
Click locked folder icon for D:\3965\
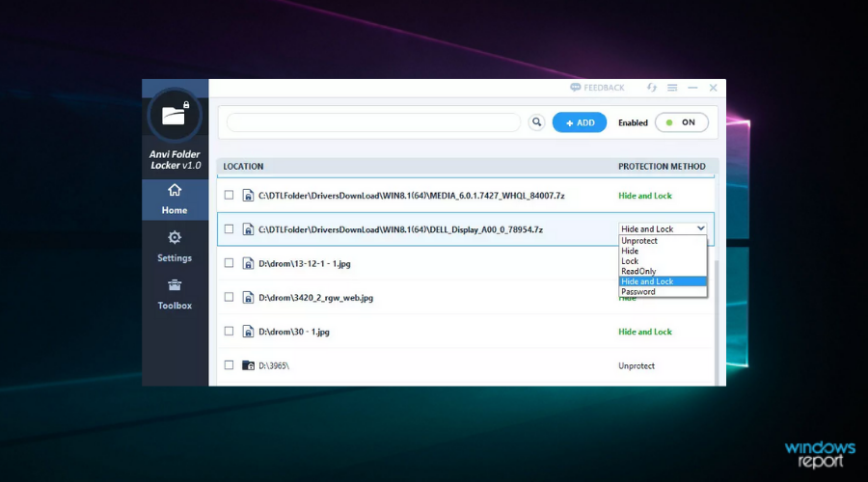248,365
